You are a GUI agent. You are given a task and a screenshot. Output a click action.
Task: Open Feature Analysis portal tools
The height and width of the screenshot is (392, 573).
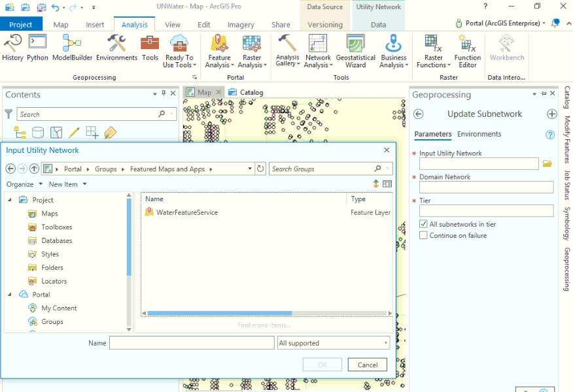coord(219,51)
